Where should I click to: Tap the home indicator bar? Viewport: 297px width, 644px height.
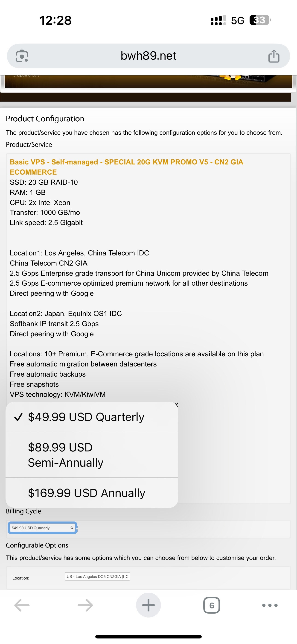tap(148, 637)
